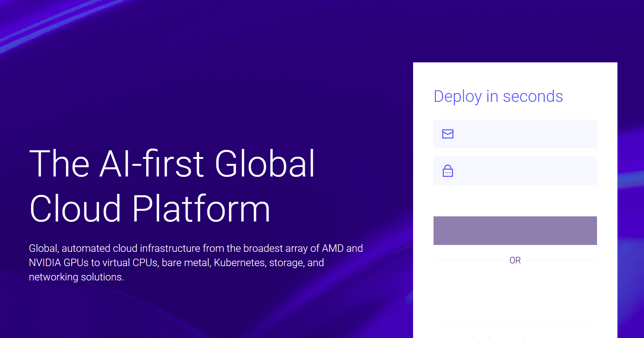Click "The AI-first Global" headline line

point(172,164)
